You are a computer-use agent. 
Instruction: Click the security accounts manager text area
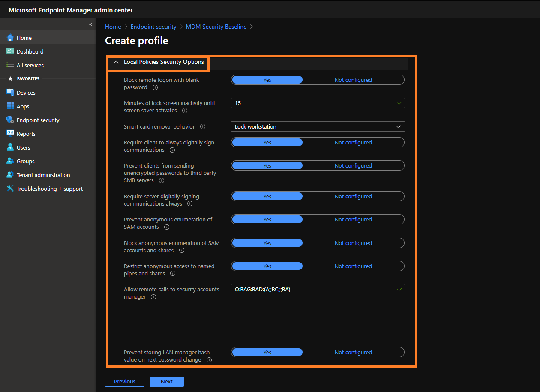click(x=318, y=313)
